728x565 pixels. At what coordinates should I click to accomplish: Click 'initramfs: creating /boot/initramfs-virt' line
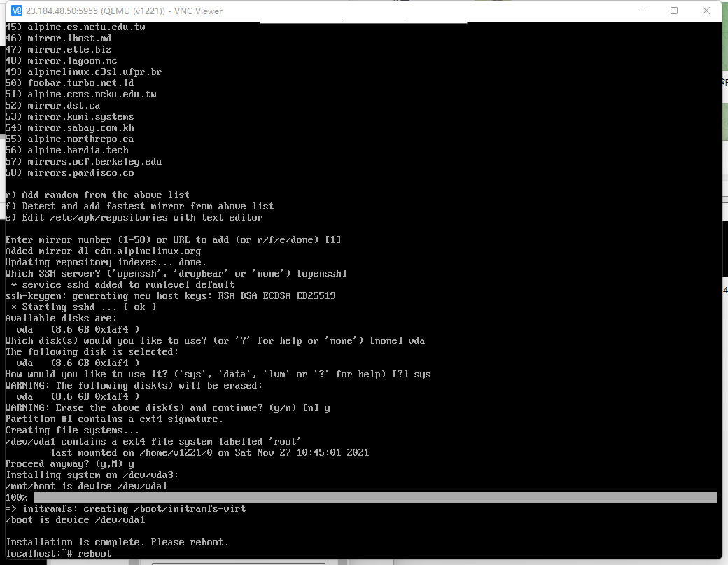tap(125, 509)
